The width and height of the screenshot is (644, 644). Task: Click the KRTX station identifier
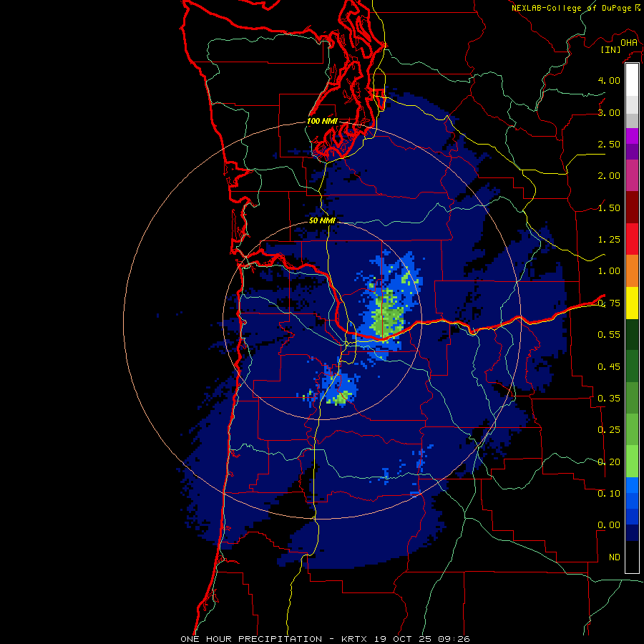coord(356,639)
